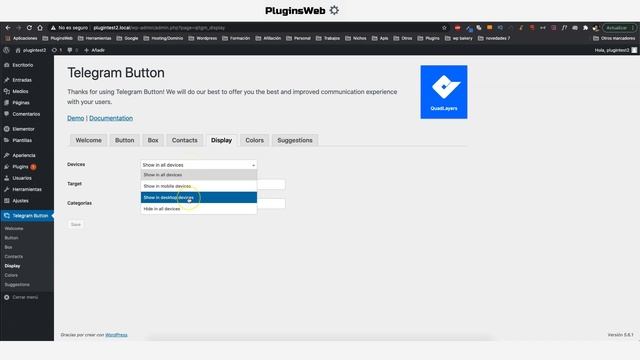Open the Documentation link
Image resolution: width=640 pixels, height=360 pixels.
point(111,118)
